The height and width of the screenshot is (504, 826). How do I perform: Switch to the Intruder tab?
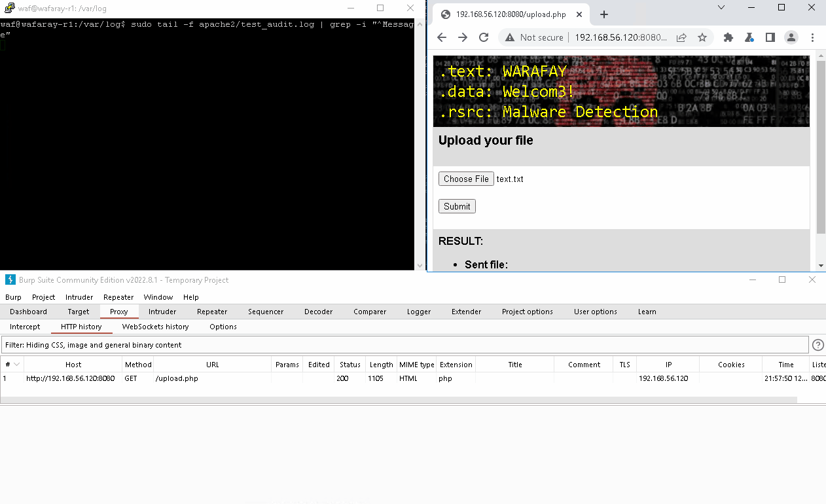162,312
